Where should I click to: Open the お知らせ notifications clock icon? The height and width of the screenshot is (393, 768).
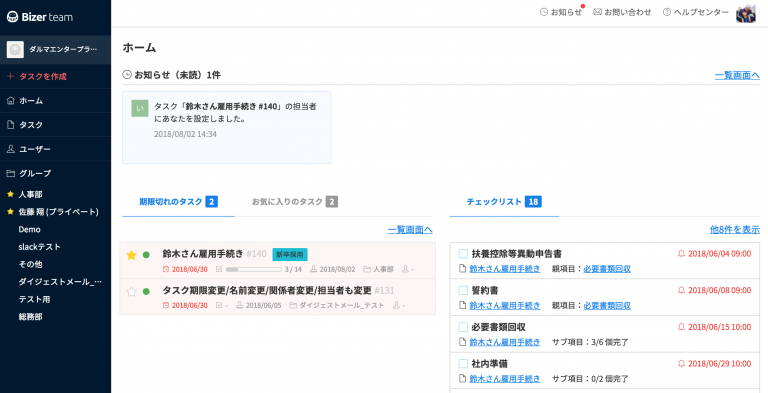tap(544, 12)
